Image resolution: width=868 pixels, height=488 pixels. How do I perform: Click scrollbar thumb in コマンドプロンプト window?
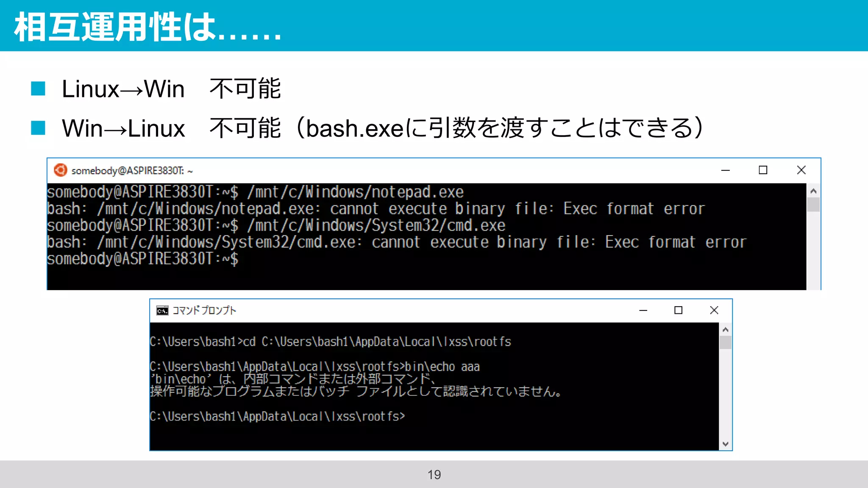(x=726, y=342)
